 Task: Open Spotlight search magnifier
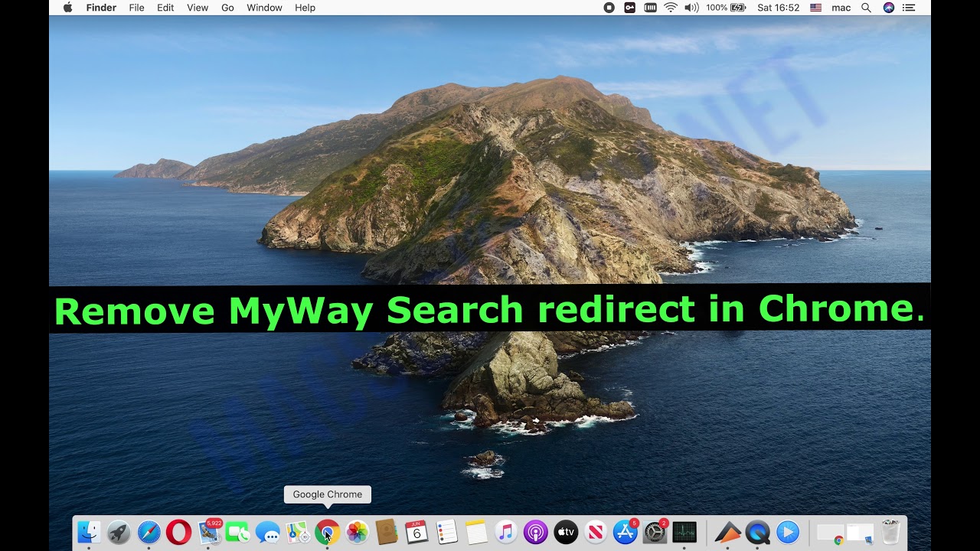point(866,8)
